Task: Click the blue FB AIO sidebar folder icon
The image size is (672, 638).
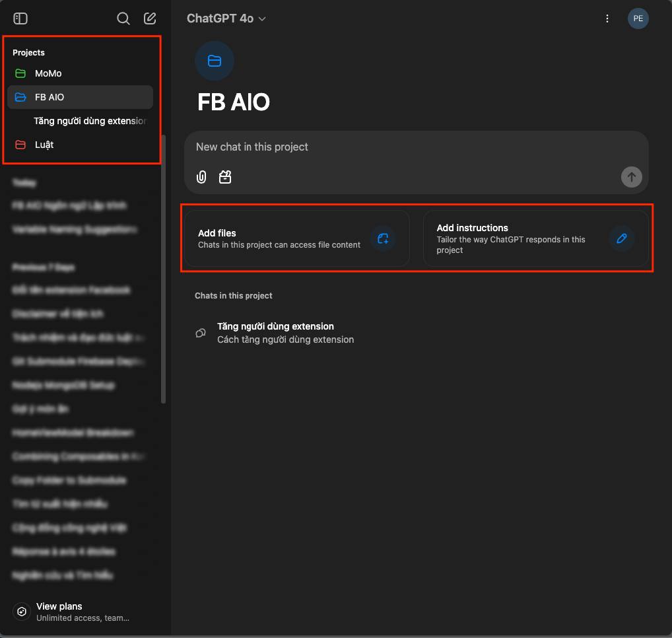Action: pos(20,97)
